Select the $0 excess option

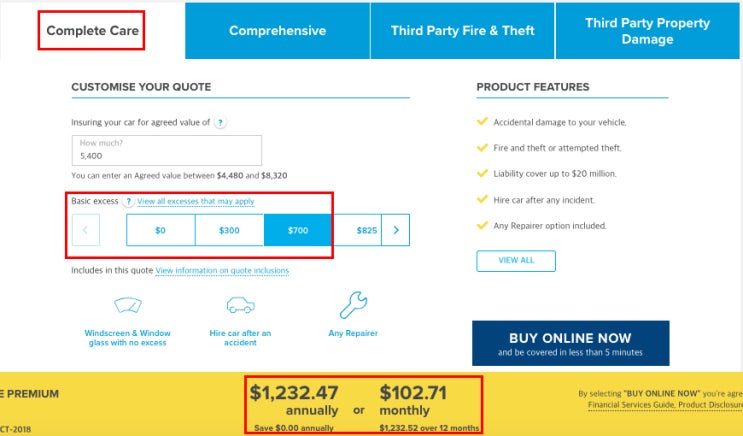coord(160,230)
